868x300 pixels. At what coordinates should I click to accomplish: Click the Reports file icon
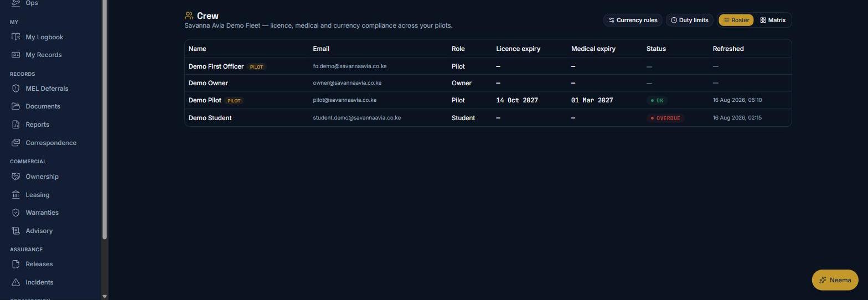(15, 125)
